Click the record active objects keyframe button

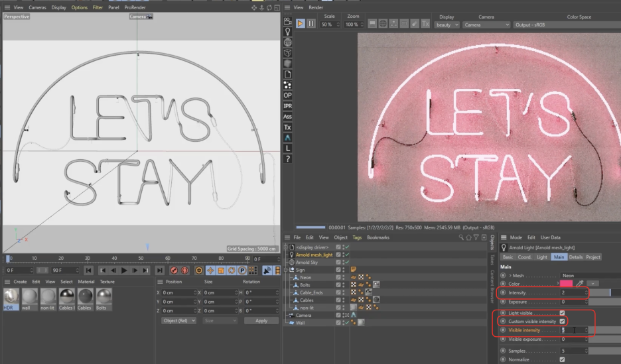click(173, 271)
